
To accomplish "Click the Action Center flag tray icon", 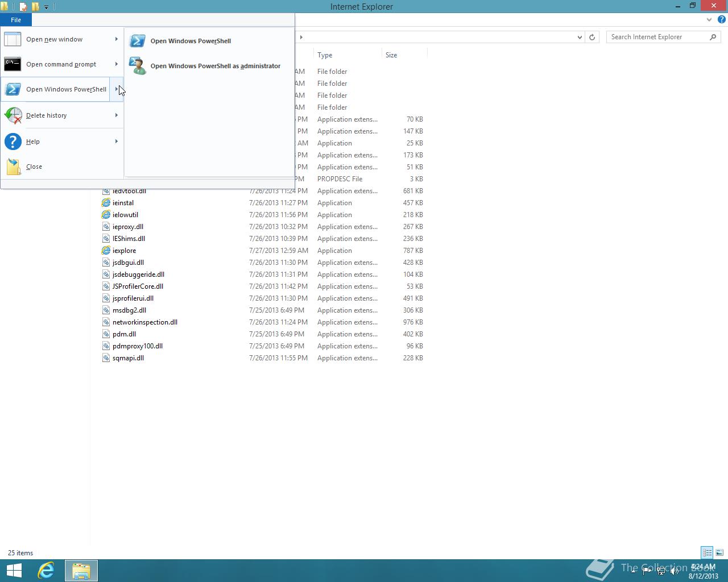I will pos(647,571).
